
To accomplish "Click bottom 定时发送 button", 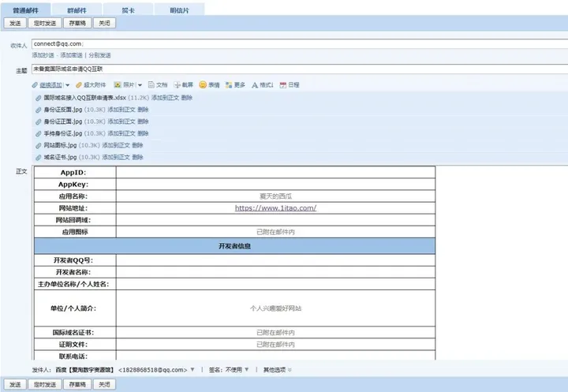I will (44, 384).
